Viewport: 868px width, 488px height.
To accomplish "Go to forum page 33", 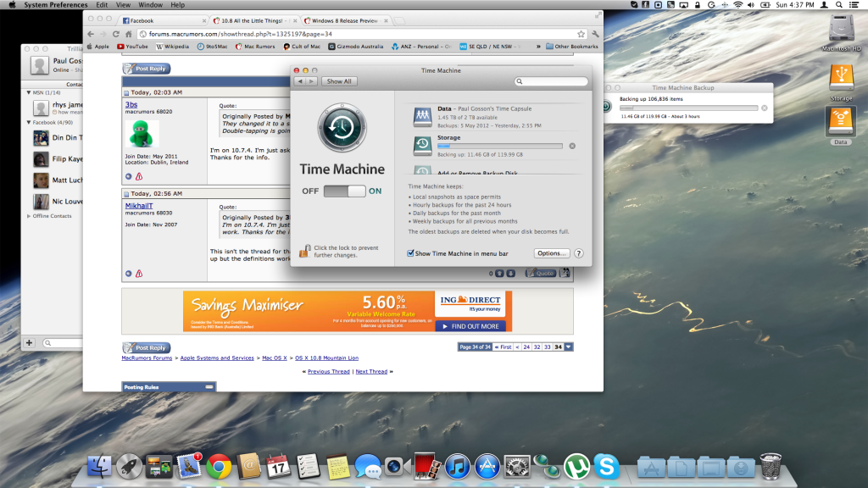I will click(x=547, y=347).
